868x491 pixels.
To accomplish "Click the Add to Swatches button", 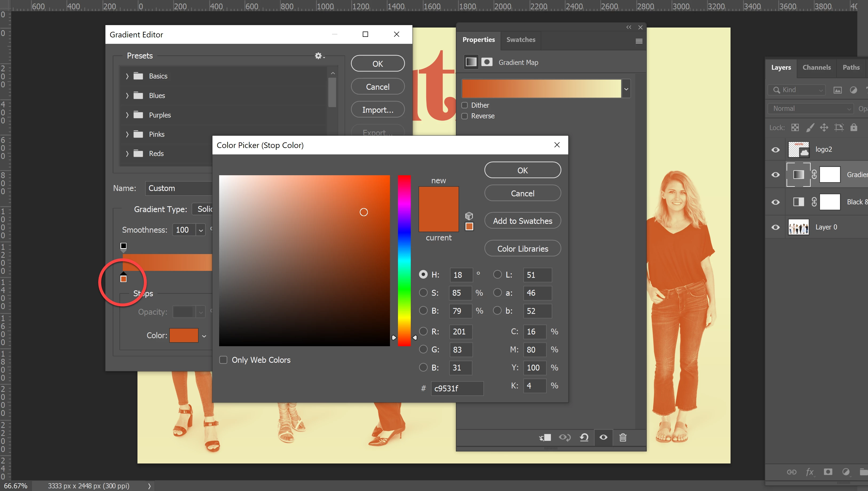I will pyautogui.click(x=522, y=221).
